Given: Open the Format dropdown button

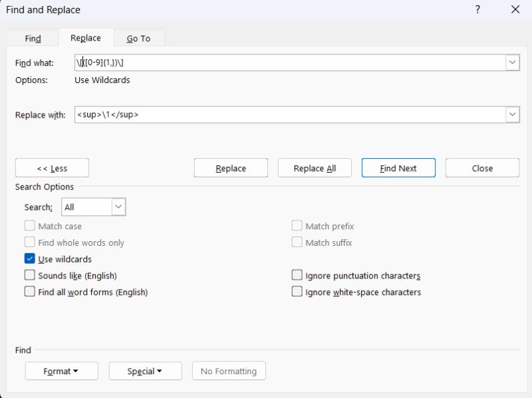Looking at the screenshot, I should [61, 371].
